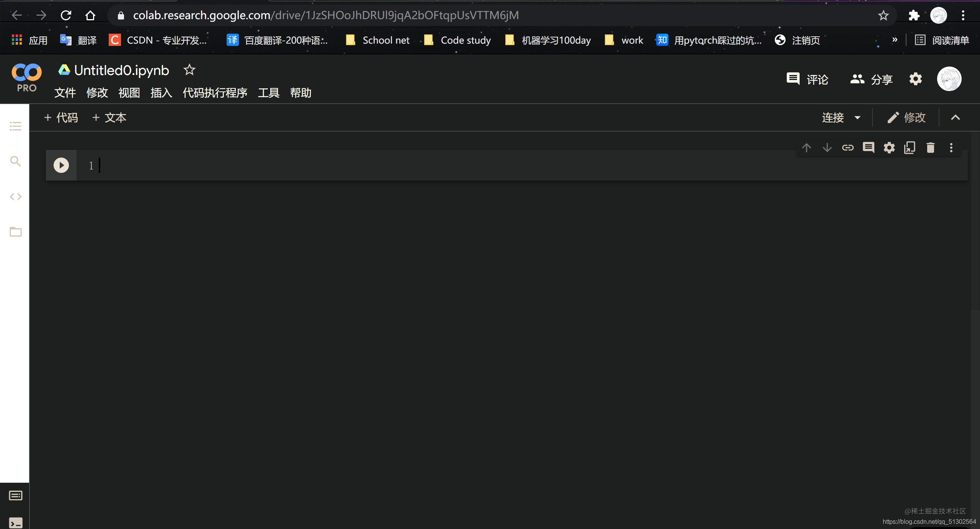Copy link to cell icon
This screenshot has width=980, height=529.
click(848, 148)
